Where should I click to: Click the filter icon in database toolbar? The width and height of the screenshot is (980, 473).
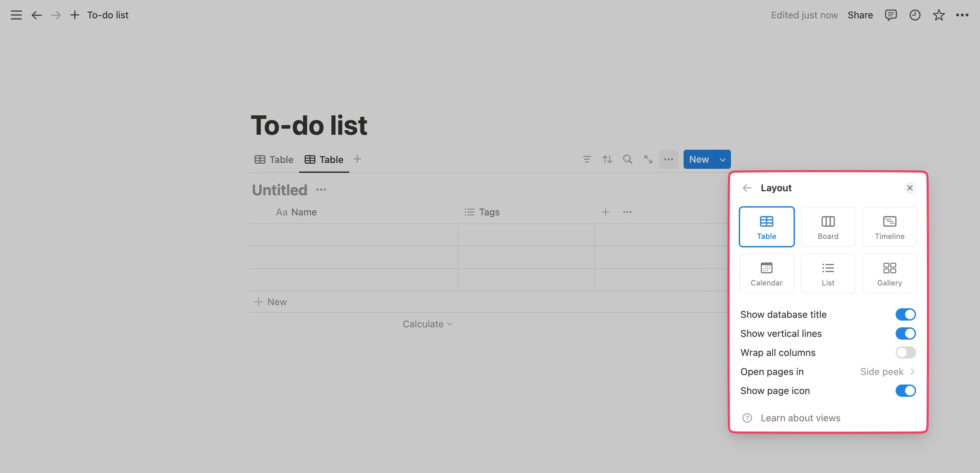tap(587, 159)
